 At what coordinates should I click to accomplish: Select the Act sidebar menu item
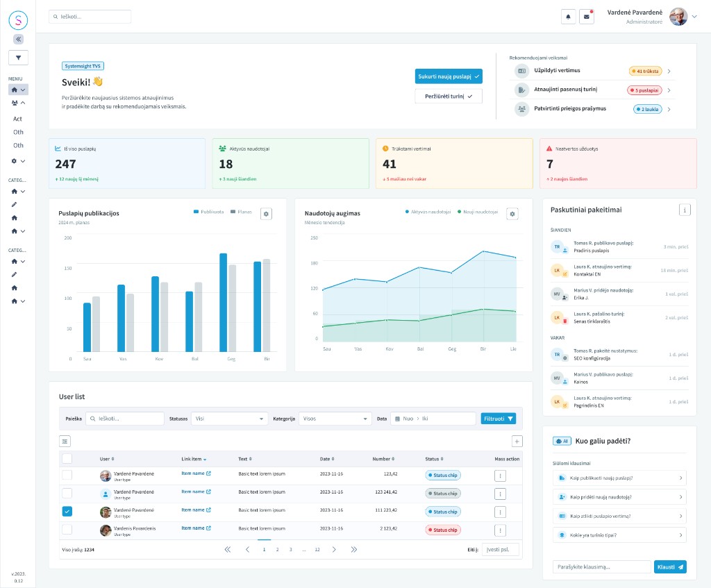click(x=17, y=119)
